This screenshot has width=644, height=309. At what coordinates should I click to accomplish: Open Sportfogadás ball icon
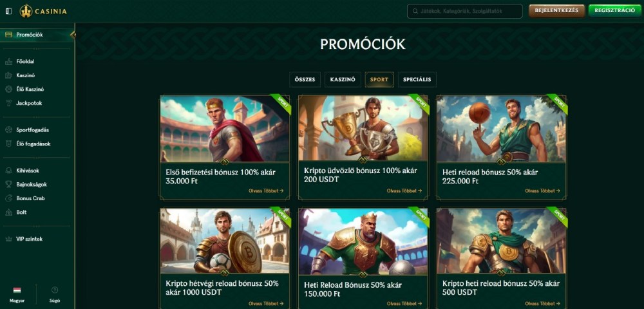pyautogui.click(x=8, y=130)
